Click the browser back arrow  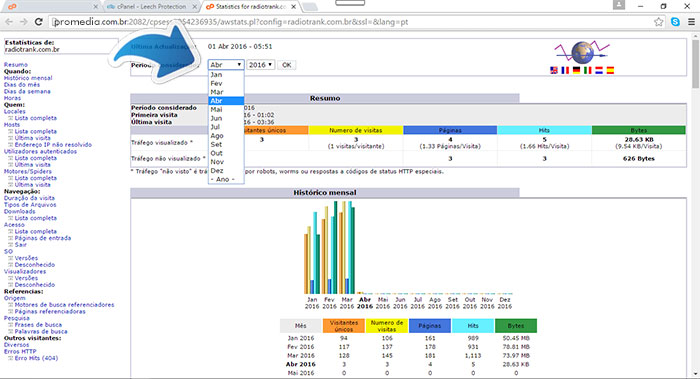click(x=9, y=22)
